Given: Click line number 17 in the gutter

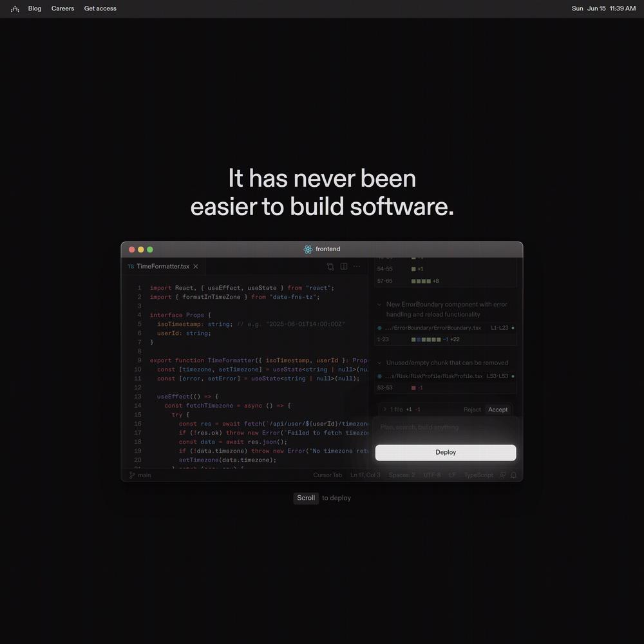Looking at the screenshot, I should tap(138, 433).
